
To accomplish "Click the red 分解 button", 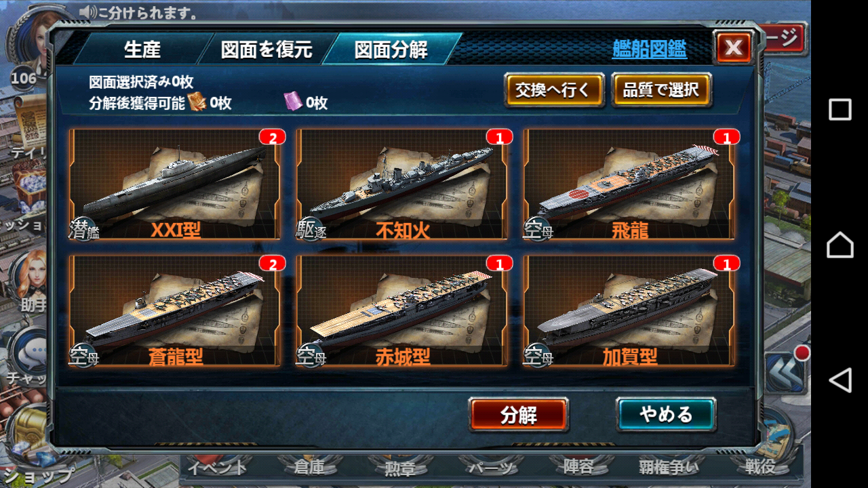I will tap(519, 415).
